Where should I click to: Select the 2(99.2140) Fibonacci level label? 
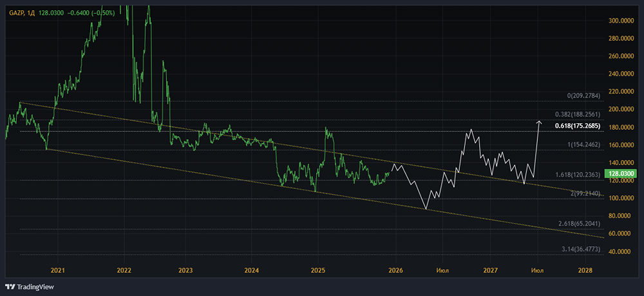pyautogui.click(x=585, y=193)
